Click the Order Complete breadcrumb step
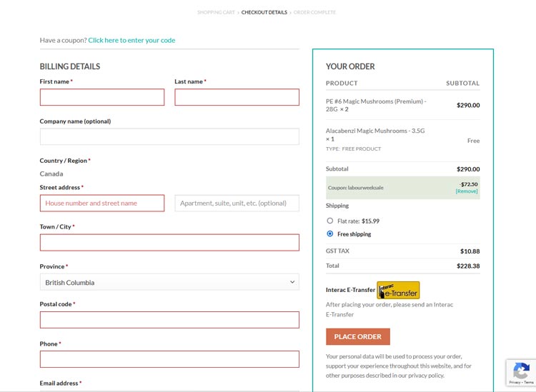The height and width of the screenshot is (392, 536). pos(314,12)
